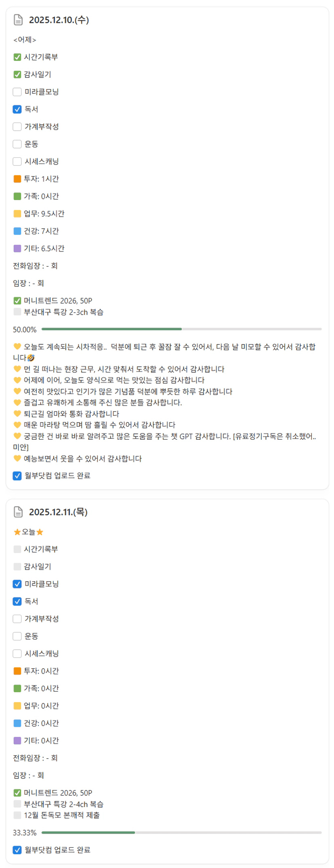Open the 2025.12.11.(목) page title
The image size is (334, 868).
[x=58, y=512]
